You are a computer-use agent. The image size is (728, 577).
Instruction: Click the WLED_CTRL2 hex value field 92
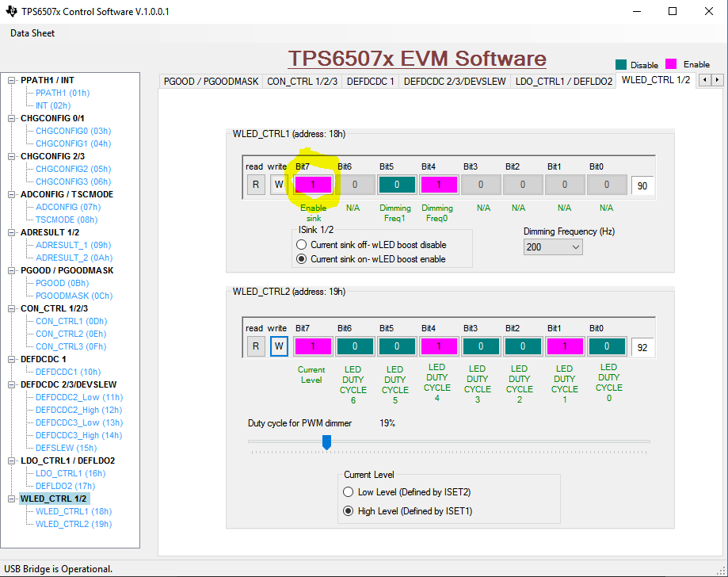642,347
